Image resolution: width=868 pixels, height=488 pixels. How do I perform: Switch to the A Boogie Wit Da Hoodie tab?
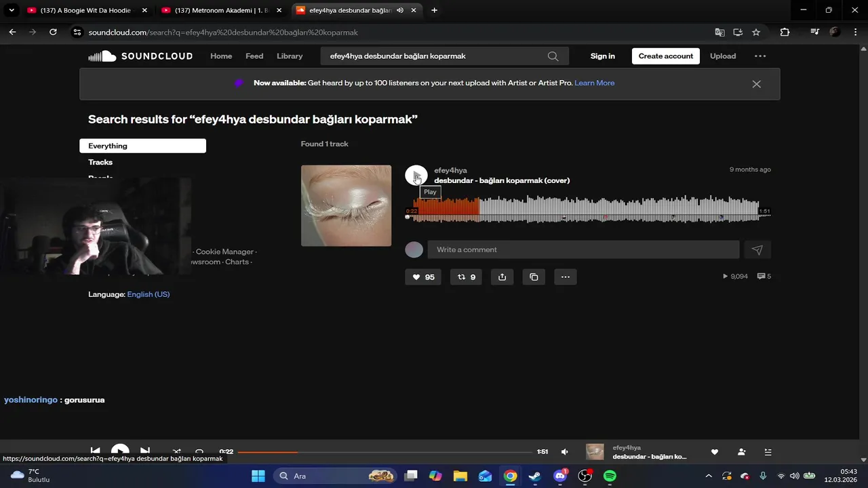click(x=86, y=10)
